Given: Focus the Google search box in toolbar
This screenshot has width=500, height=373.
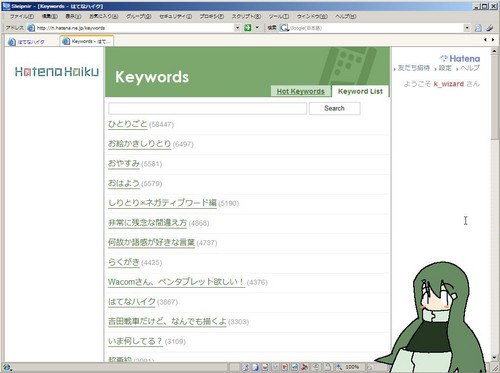Looking at the screenshot, I should [x=376, y=28].
